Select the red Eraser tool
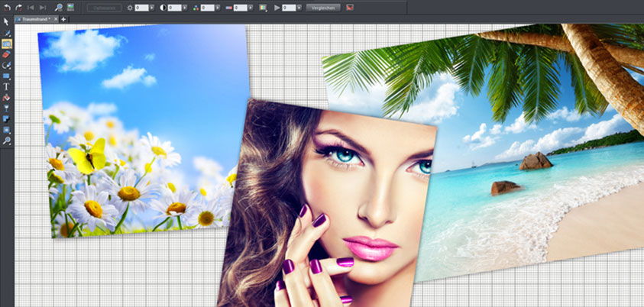644x307 pixels. pos(7,54)
